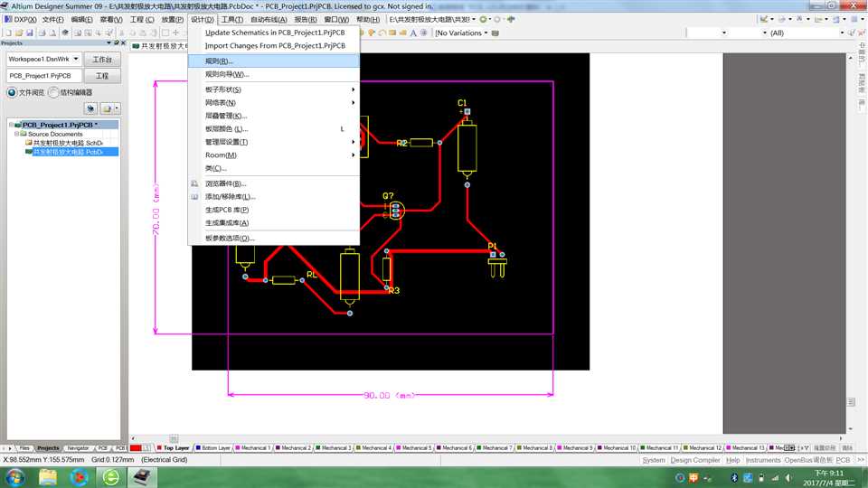868x488 pixels.
Task: Click the Projects panel left icon button
Action: [90, 108]
